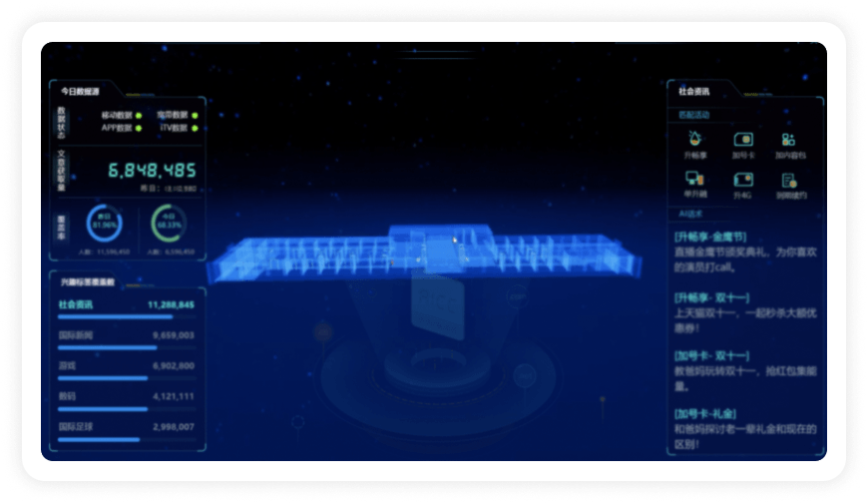The height and width of the screenshot is (503, 868).
Task: Click the 单升级 icon
Action: tap(695, 181)
